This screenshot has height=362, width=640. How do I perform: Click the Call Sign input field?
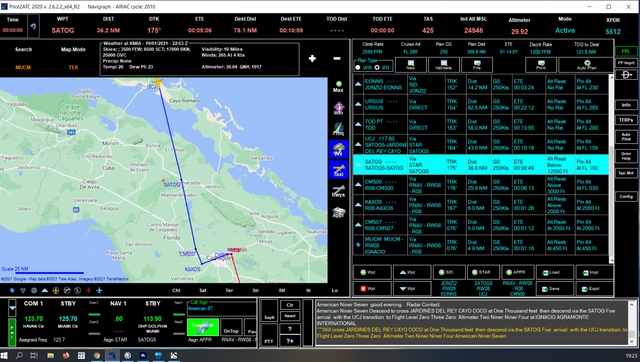coord(222,309)
